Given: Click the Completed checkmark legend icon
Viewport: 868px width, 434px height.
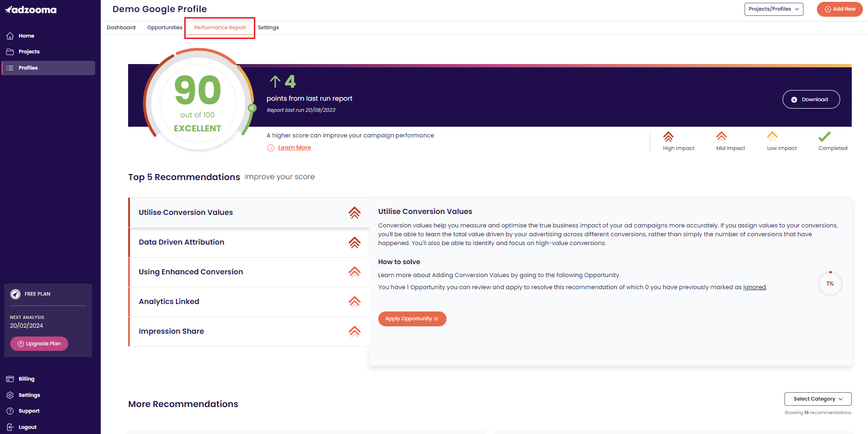Looking at the screenshot, I should coord(824,136).
